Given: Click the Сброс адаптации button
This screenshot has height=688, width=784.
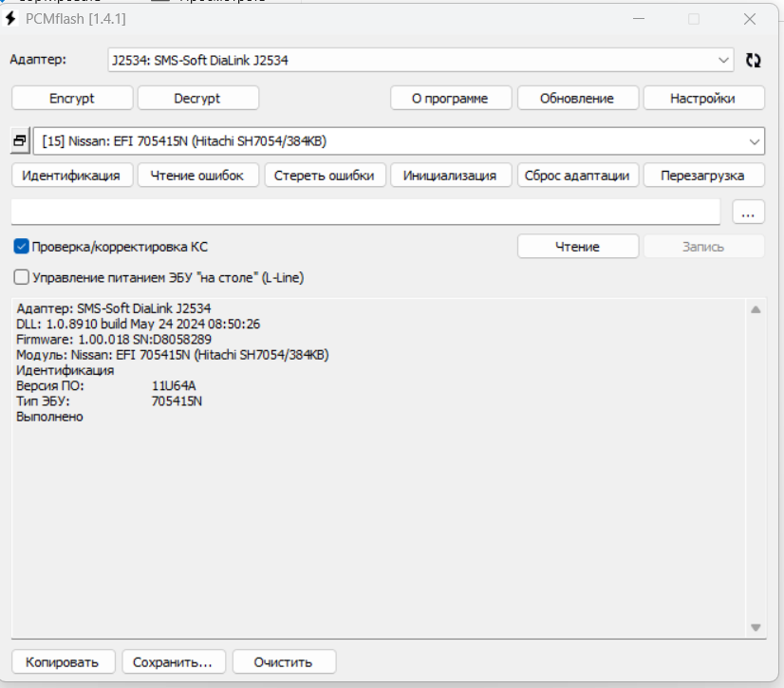Looking at the screenshot, I should (x=577, y=176).
